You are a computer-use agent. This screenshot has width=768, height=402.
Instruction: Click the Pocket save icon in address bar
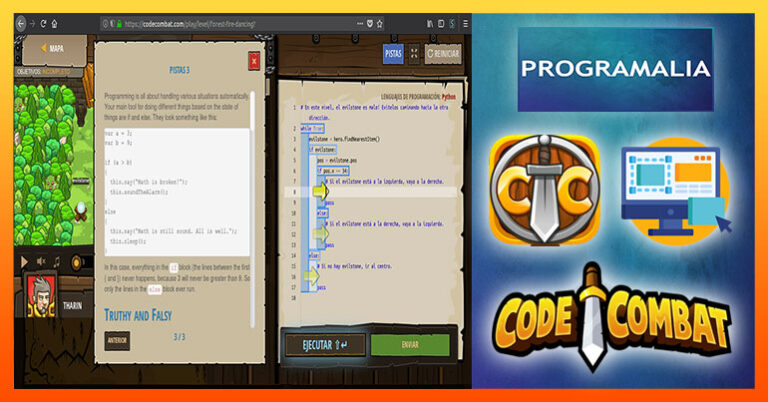(370, 24)
